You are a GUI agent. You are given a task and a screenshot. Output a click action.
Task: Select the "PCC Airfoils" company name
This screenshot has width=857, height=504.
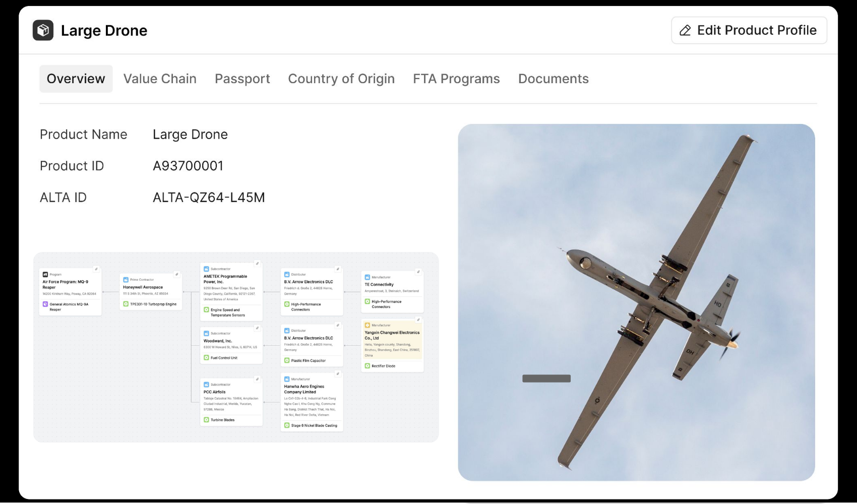(x=215, y=392)
